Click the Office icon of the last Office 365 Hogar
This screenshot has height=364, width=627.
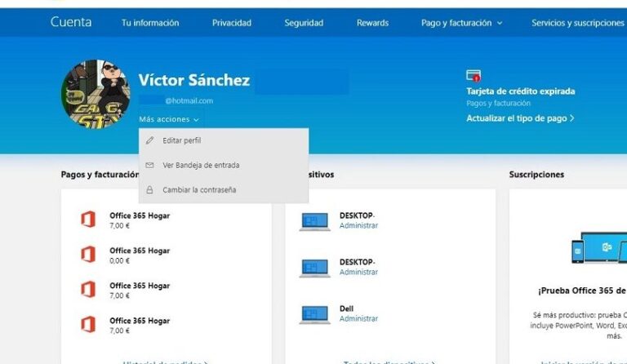coord(88,325)
